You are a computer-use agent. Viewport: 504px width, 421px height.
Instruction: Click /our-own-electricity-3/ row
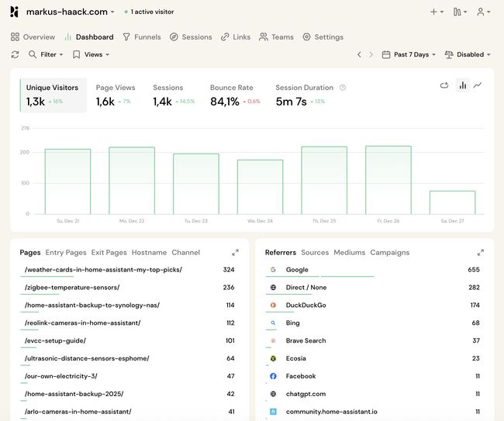129,376
